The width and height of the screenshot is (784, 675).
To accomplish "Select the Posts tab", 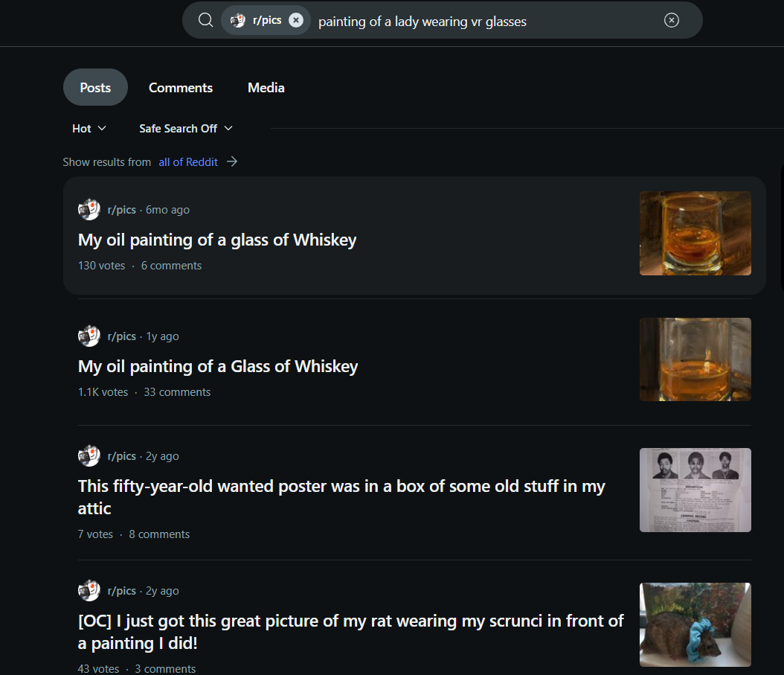I will point(95,88).
